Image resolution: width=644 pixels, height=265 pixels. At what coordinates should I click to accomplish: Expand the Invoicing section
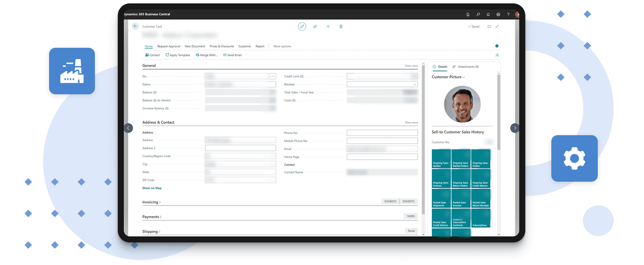[151, 202]
